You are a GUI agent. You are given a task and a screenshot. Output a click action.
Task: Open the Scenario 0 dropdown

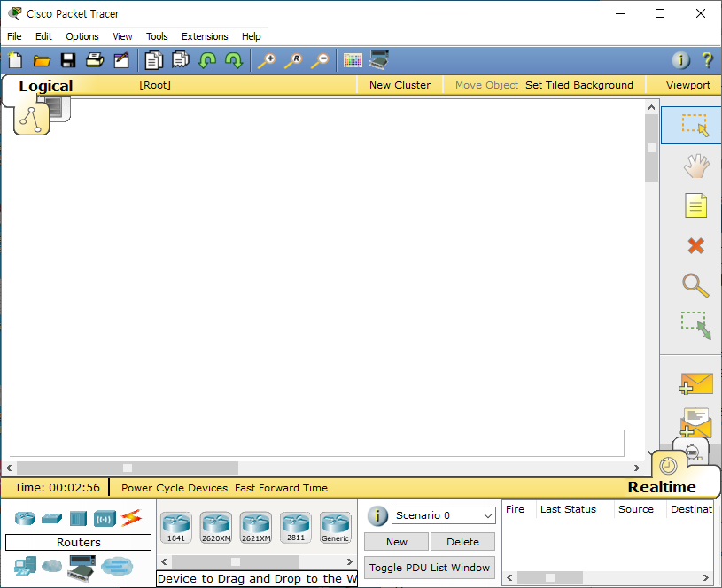pos(444,515)
